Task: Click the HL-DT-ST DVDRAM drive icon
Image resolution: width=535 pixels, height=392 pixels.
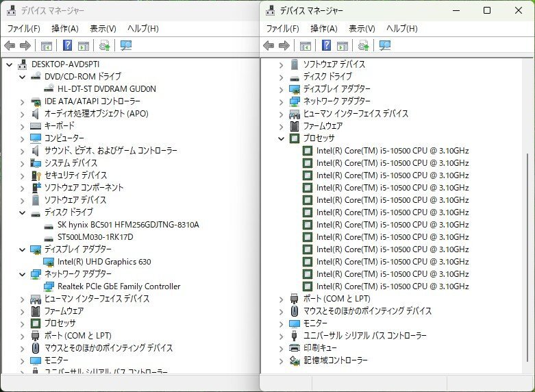Action: (x=49, y=88)
